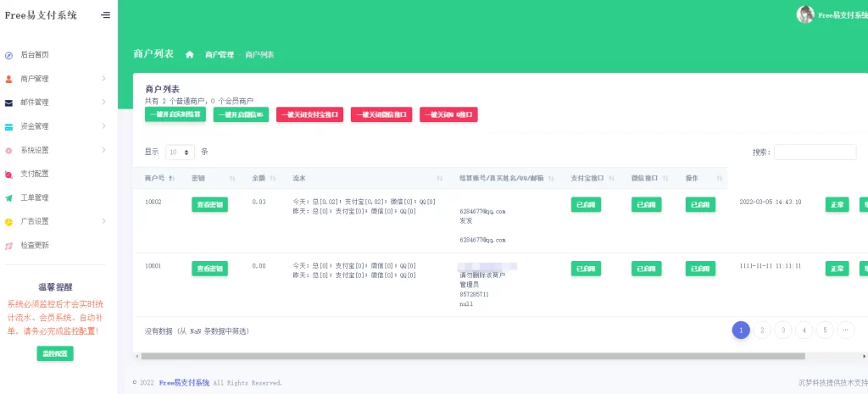Image resolution: width=868 pixels, height=394 pixels.
Task: Go to page 4 in pagination
Action: coord(804,330)
